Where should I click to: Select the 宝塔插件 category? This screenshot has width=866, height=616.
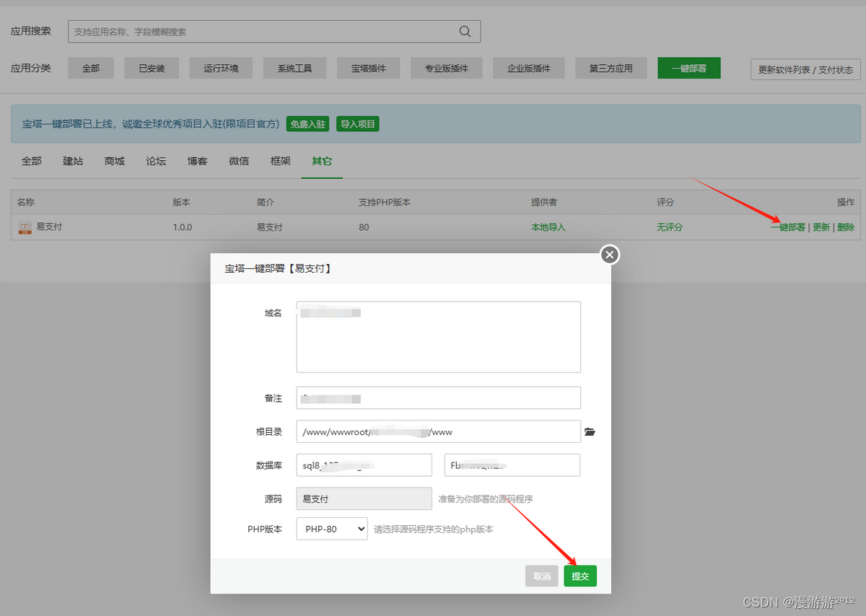(369, 69)
